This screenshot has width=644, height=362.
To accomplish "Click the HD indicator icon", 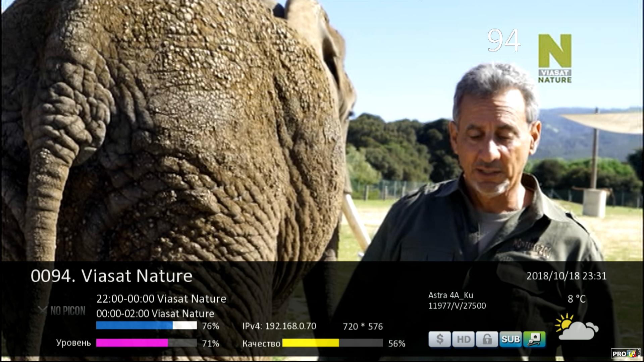I will pyautogui.click(x=463, y=339).
